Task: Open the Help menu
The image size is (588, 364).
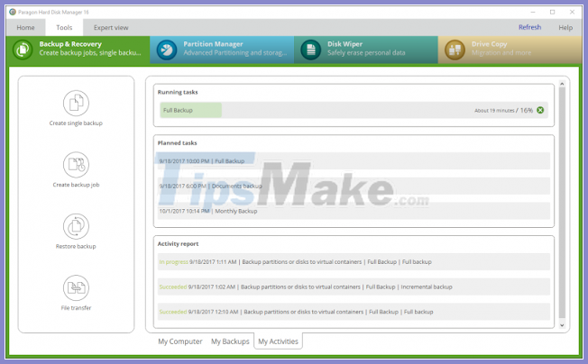Action: click(x=565, y=28)
